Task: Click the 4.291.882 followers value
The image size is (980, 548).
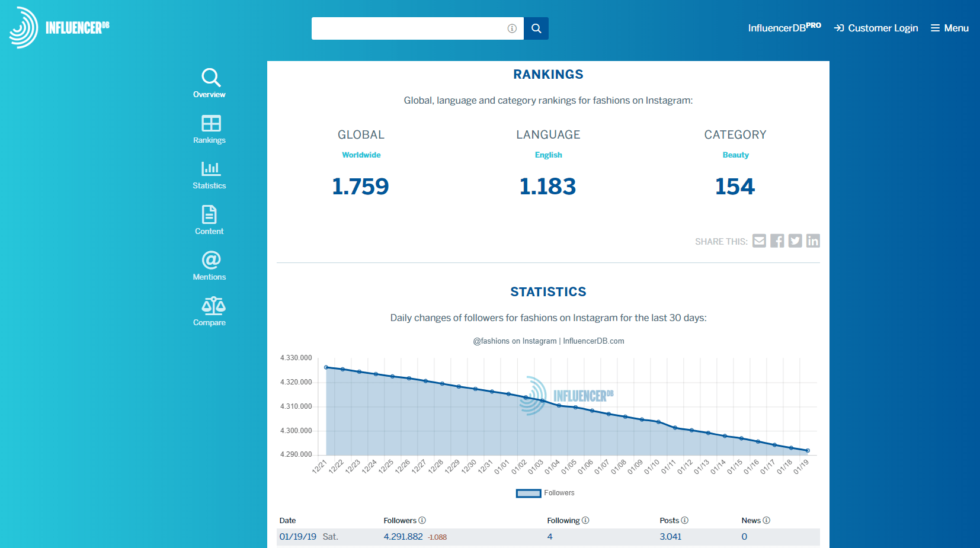Action: pos(403,537)
